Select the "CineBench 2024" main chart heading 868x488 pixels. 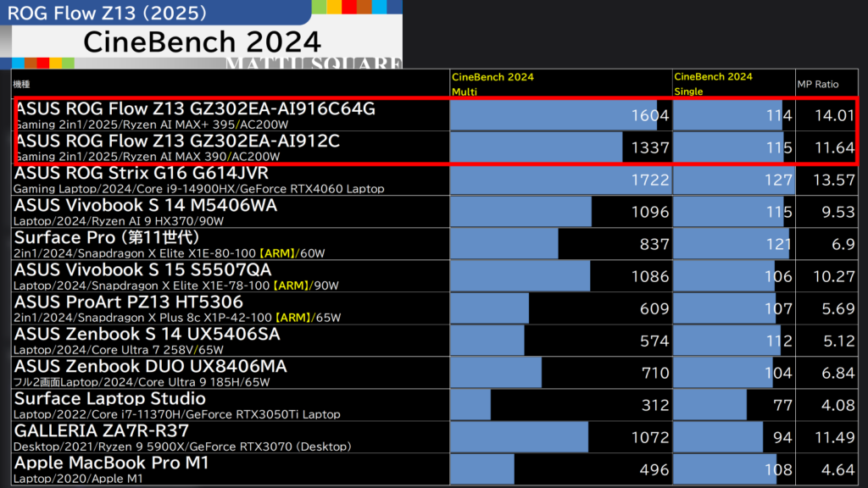[x=202, y=42]
